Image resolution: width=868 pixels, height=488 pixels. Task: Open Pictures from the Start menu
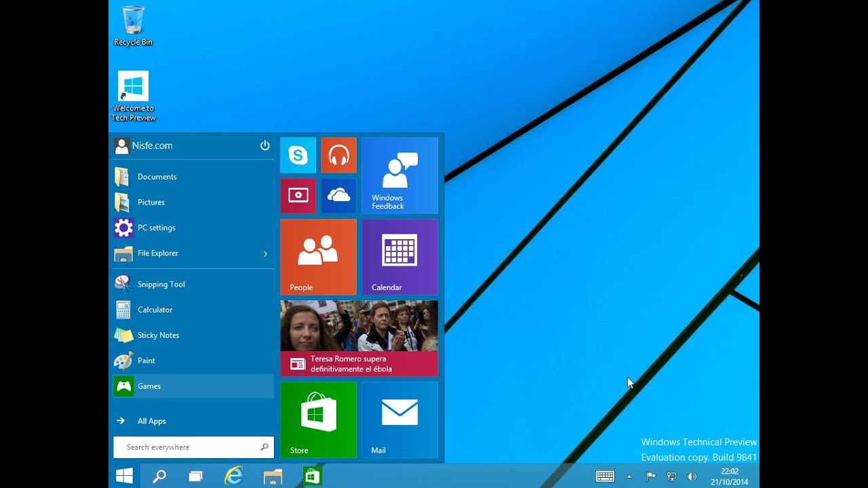pyautogui.click(x=193, y=202)
